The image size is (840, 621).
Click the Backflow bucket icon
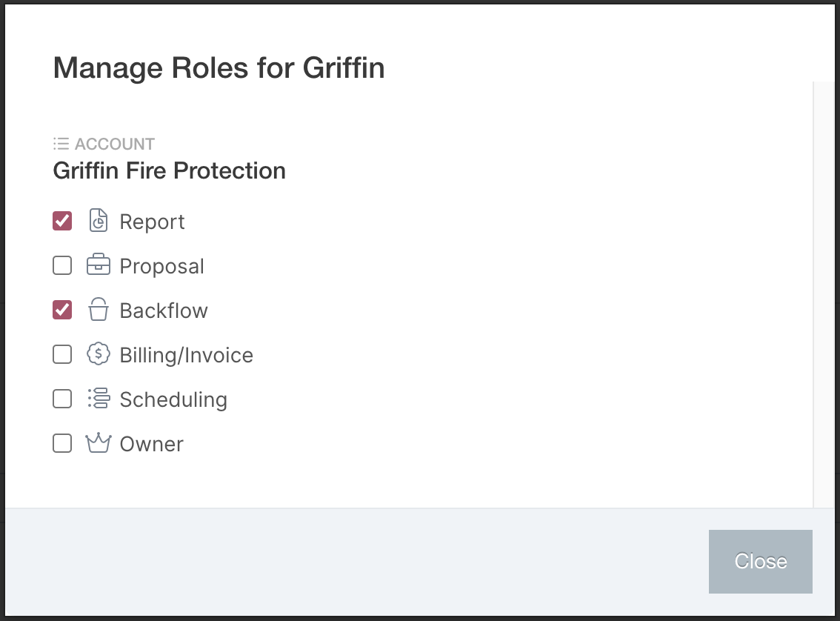(99, 309)
